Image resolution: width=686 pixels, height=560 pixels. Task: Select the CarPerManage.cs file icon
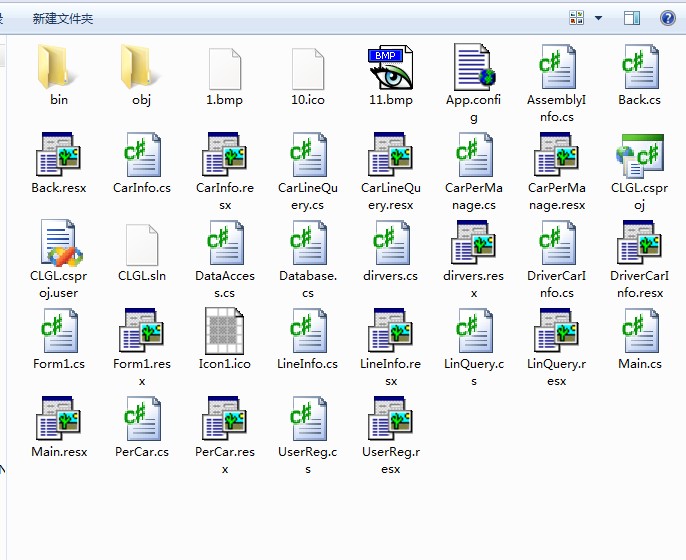[474, 155]
